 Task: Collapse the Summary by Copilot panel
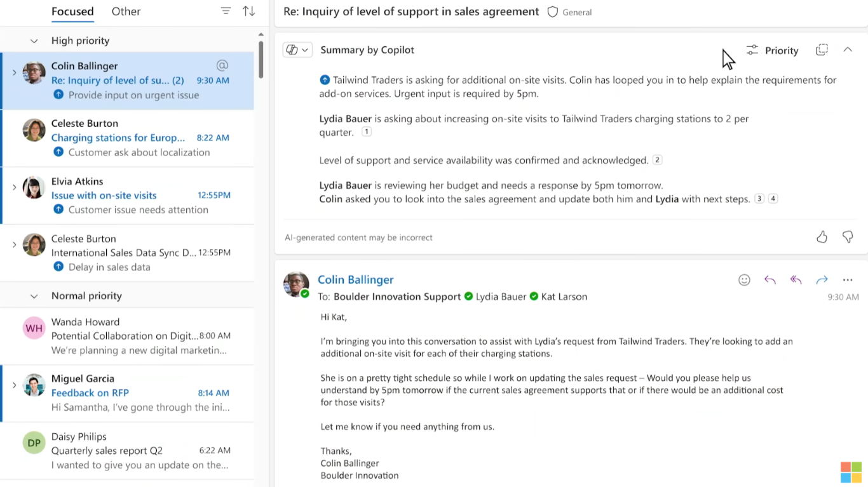848,49
